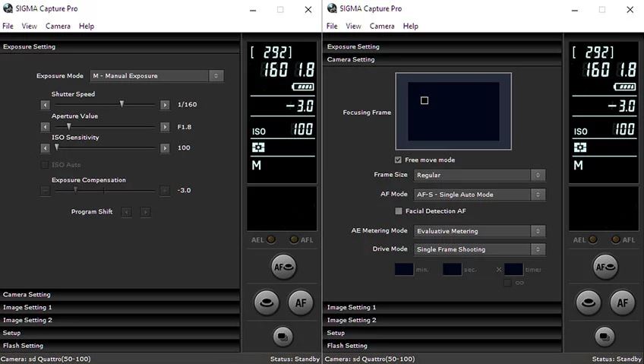The width and height of the screenshot is (644, 364).
Task: Click shutter release button in left window
Action: pyautogui.click(x=267, y=302)
